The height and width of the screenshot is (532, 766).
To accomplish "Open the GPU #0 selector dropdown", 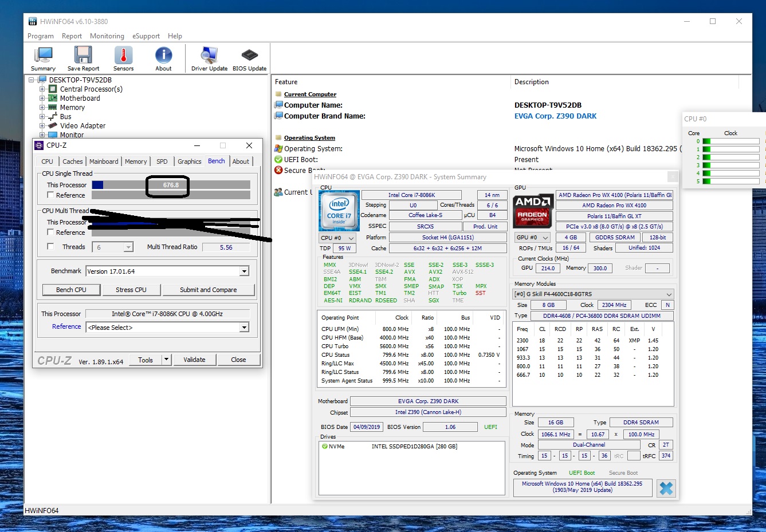I will 533,237.
